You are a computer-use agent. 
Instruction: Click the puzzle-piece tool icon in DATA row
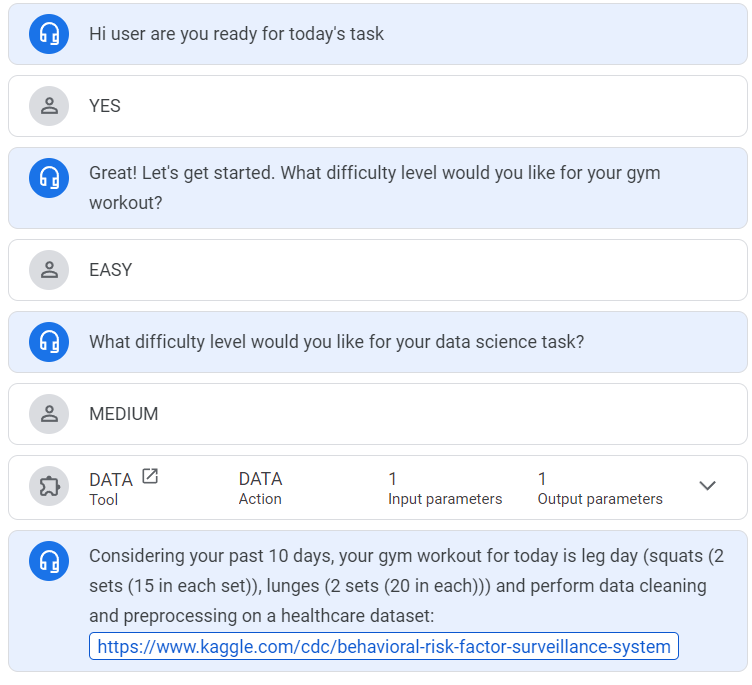click(48, 487)
